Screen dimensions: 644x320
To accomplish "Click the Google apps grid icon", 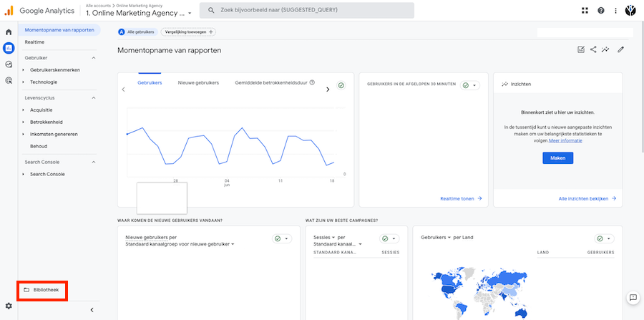I will (585, 11).
